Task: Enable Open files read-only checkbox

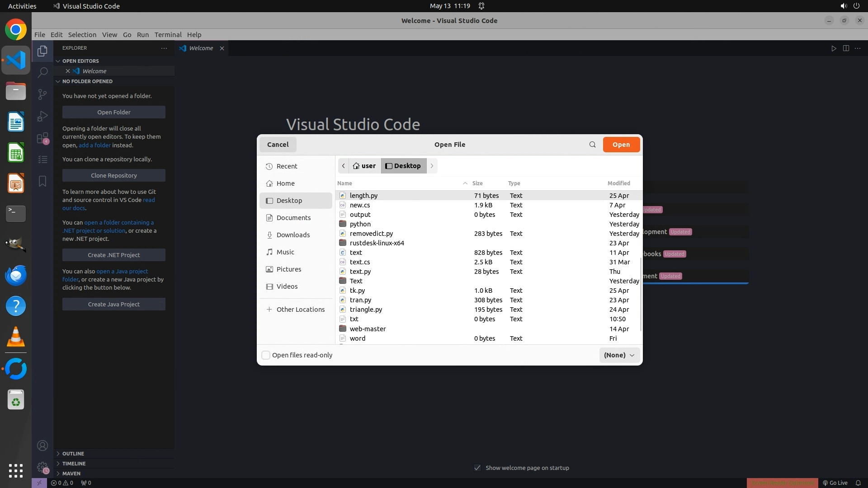Action: [266, 355]
